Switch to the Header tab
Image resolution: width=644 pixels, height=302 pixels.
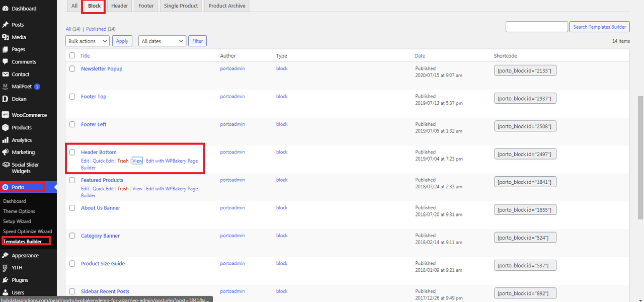pos(120,6)
